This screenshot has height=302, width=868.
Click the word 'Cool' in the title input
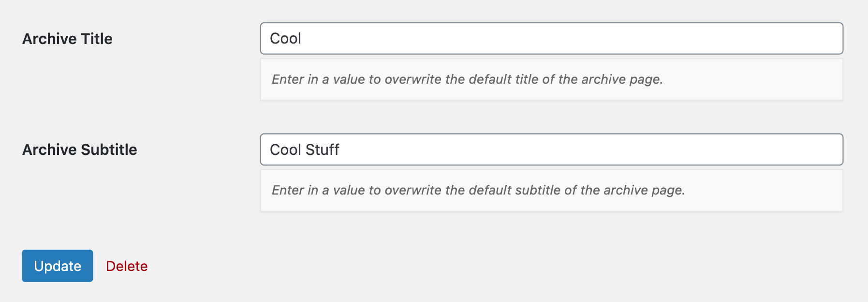pos(285,38)
